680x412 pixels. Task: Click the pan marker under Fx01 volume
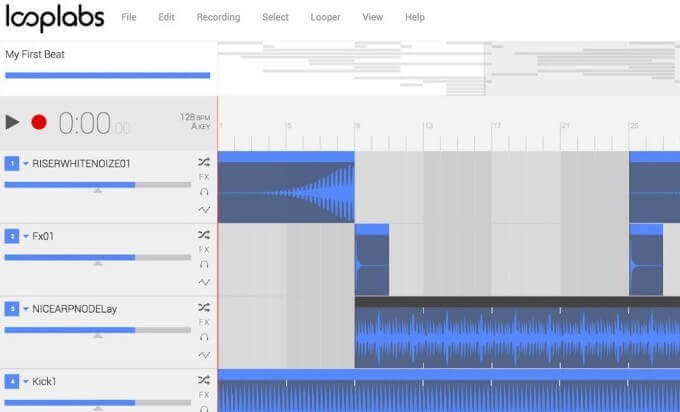tap(98, 264)
